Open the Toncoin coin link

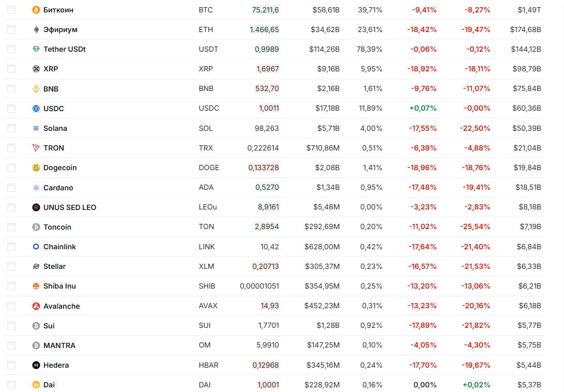pos(57,227)
